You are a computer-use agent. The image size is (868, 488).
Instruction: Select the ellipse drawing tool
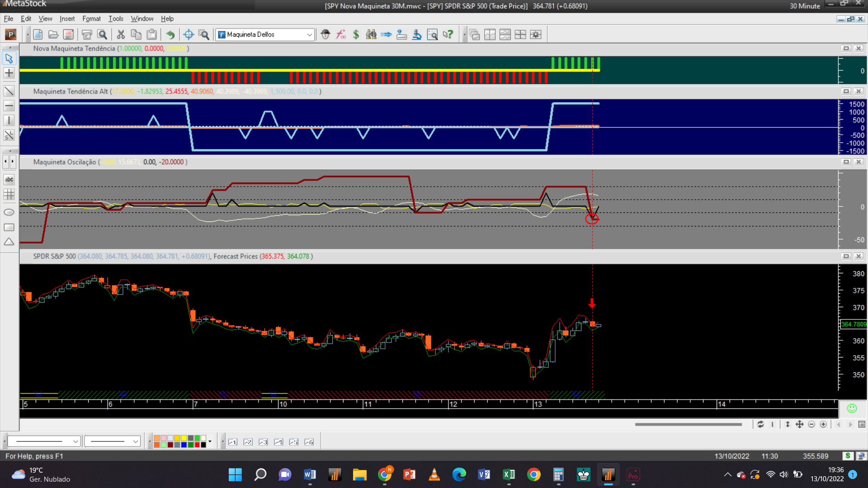coord(9,212)
